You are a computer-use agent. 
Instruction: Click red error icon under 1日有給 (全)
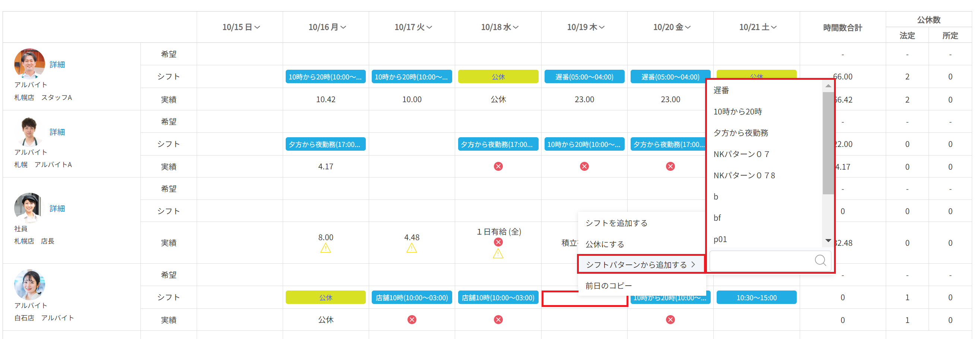pos(498,242)
